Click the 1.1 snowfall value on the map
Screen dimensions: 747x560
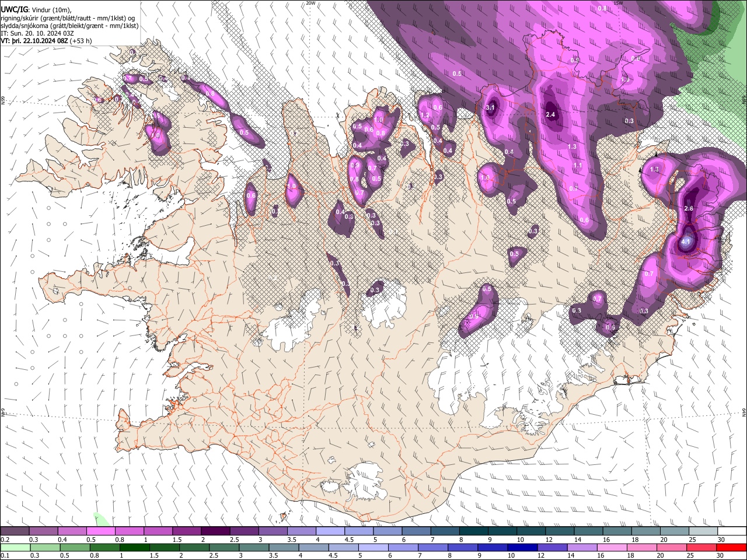coord(578,166)
